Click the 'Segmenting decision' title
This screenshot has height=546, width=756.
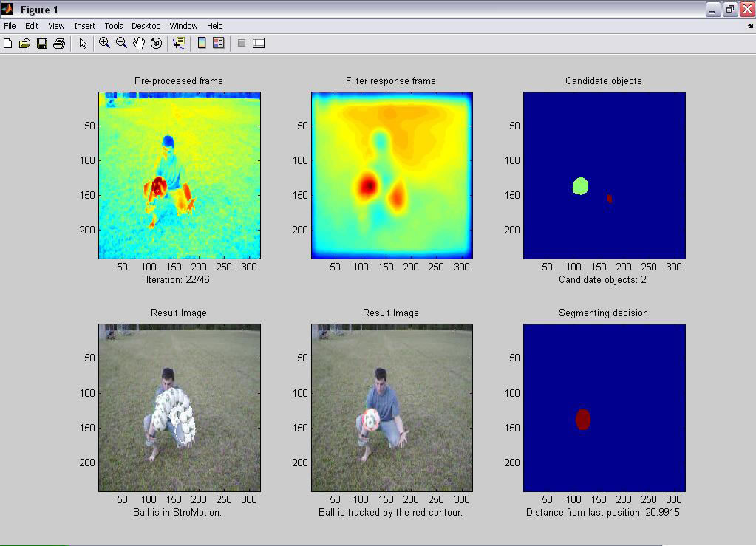[x=603, y=313]
